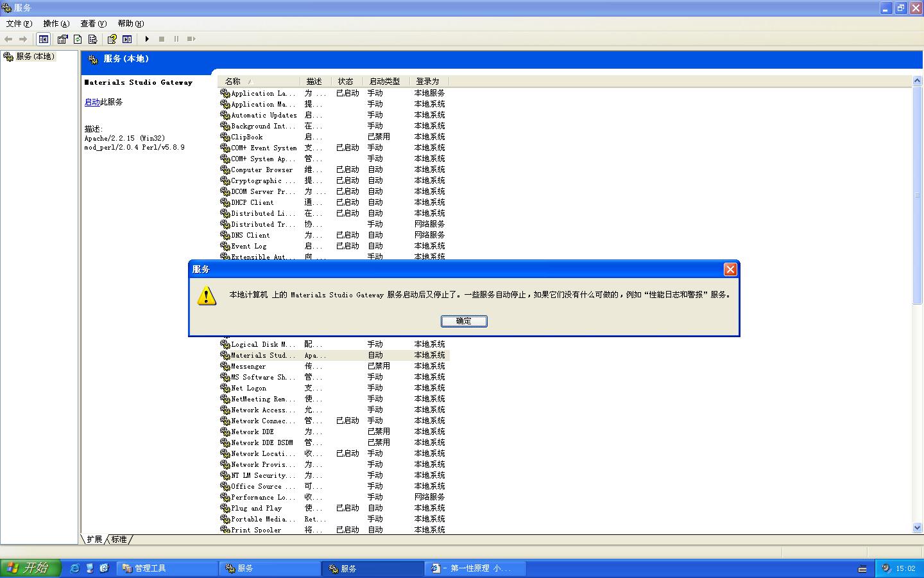Select the MS Software Sh... service
The height and width of the screenshot is (578, 924).
pos(334,377)
